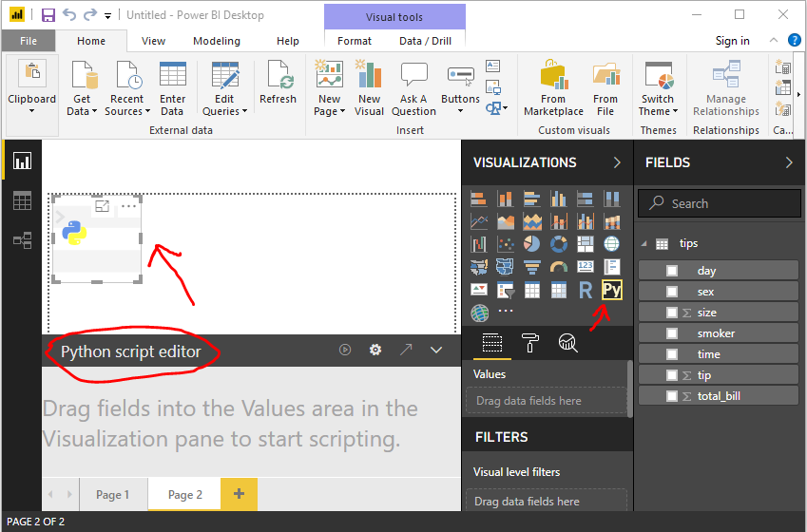Collapse the Fields pane
Screen dimensions: 807x532
[789, 162]
